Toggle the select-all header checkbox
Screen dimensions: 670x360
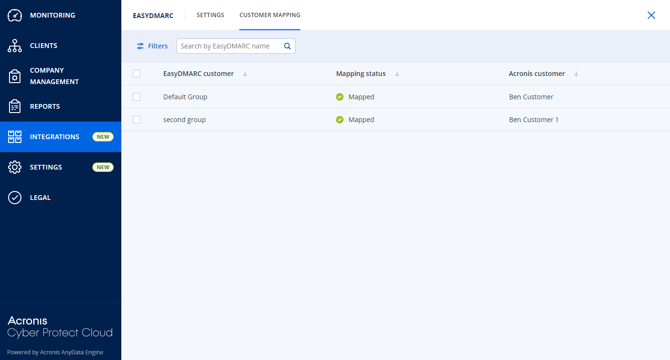pyautogui.click(x=137, y=73)
